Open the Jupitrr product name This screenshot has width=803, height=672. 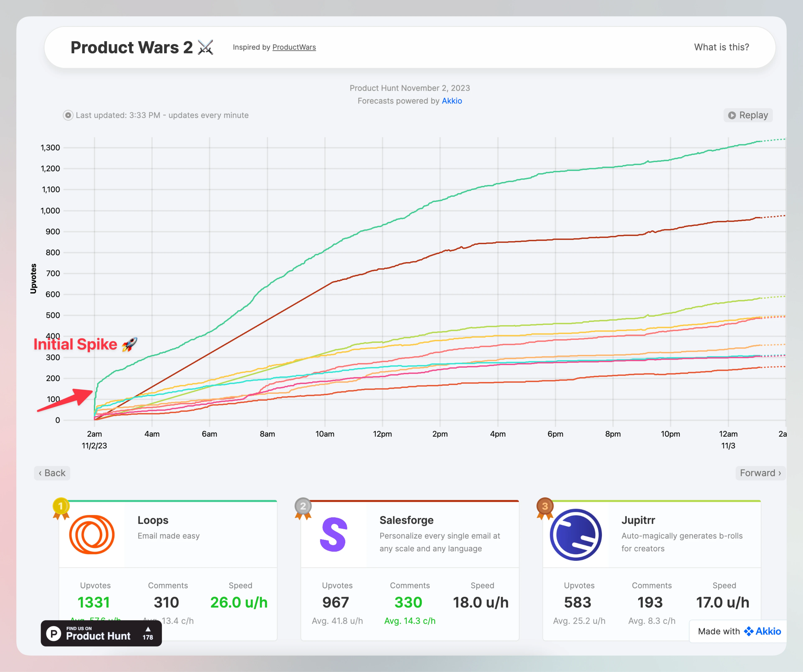tap(638, 520)
